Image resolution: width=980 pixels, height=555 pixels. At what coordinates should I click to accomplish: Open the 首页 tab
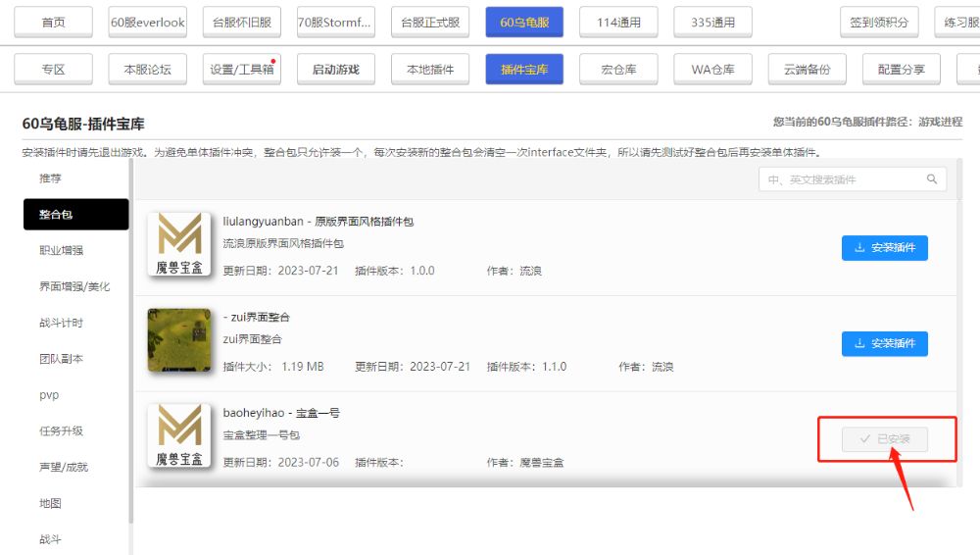coord(53,23)
